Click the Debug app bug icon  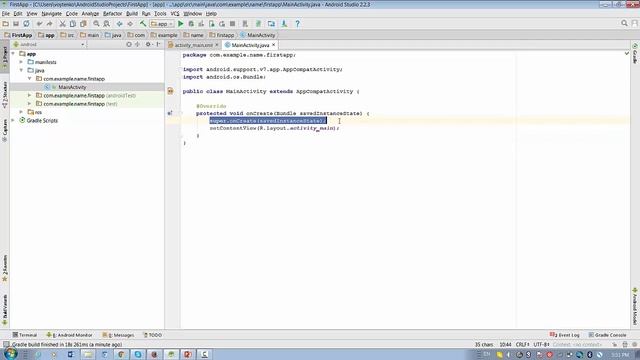[x=191, y=24]
